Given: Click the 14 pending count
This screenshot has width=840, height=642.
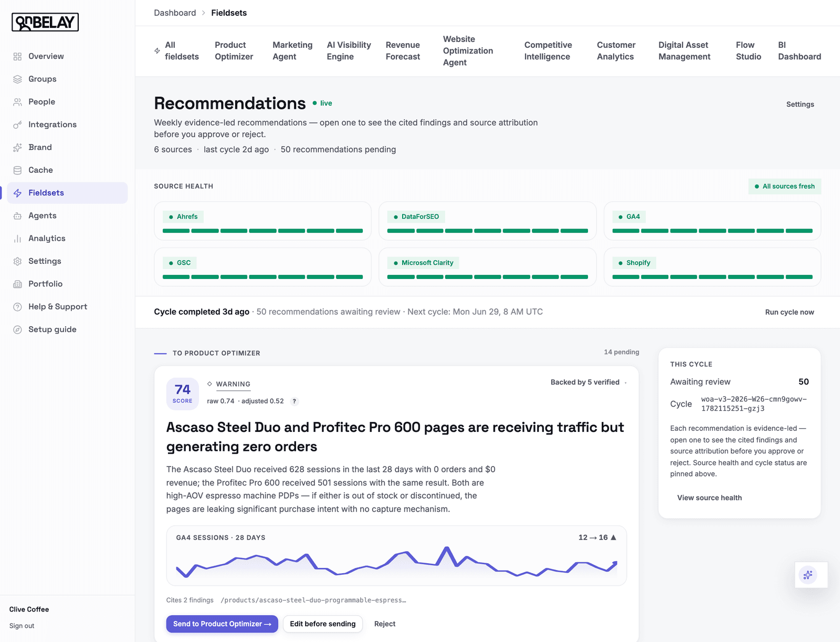Looking at the screenshot, I should 622,352.
